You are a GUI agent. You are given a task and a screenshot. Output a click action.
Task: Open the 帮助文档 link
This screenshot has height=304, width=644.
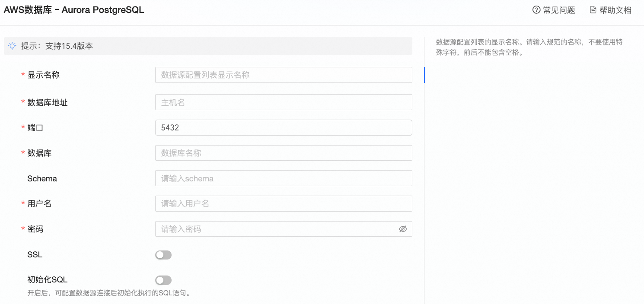[x=615, y=10]
